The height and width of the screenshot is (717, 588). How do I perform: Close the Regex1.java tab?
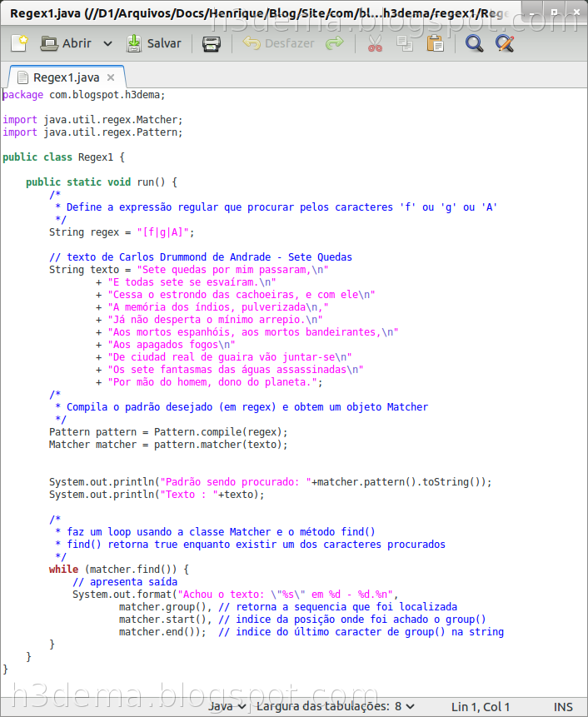(x=111, y=77)
